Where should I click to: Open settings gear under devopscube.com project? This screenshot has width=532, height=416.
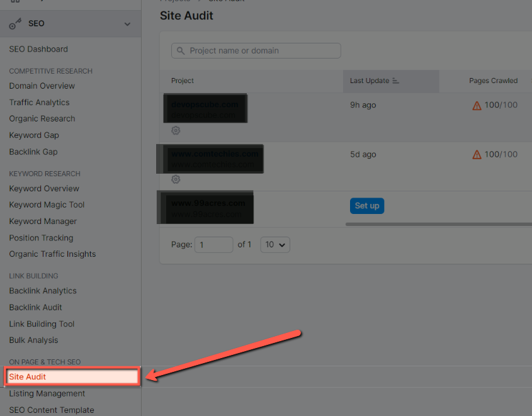[x=176, y=130]
